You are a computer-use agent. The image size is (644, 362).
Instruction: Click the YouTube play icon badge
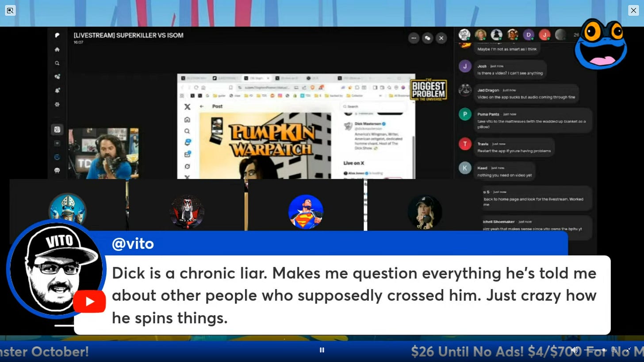[89, 301]
